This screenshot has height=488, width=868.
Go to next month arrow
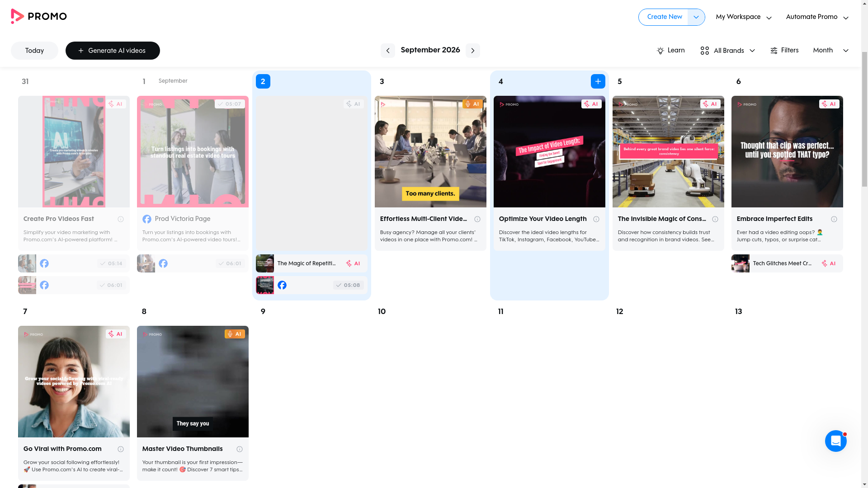[x=472, y=51]
